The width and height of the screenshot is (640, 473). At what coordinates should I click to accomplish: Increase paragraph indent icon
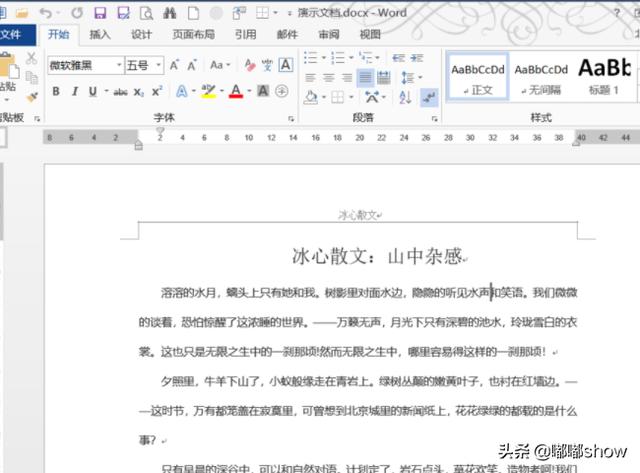click(x=417, y=58)
